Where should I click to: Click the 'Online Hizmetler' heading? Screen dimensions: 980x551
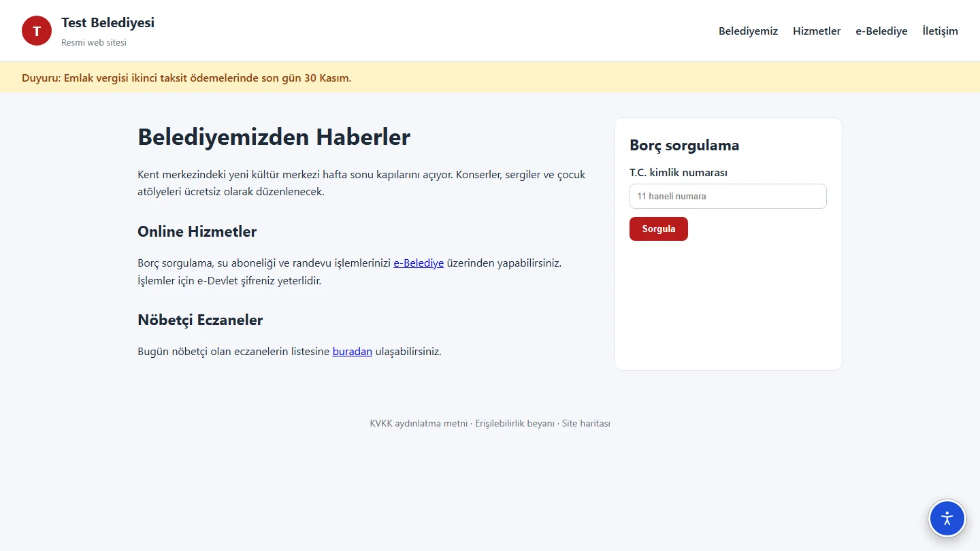(197, 231)
